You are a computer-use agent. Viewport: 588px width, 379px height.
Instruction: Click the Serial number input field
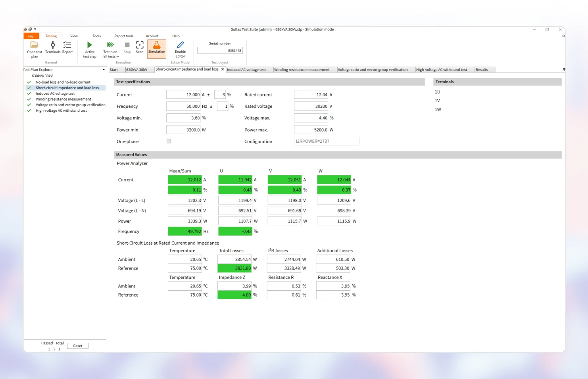tap(220, 50)
